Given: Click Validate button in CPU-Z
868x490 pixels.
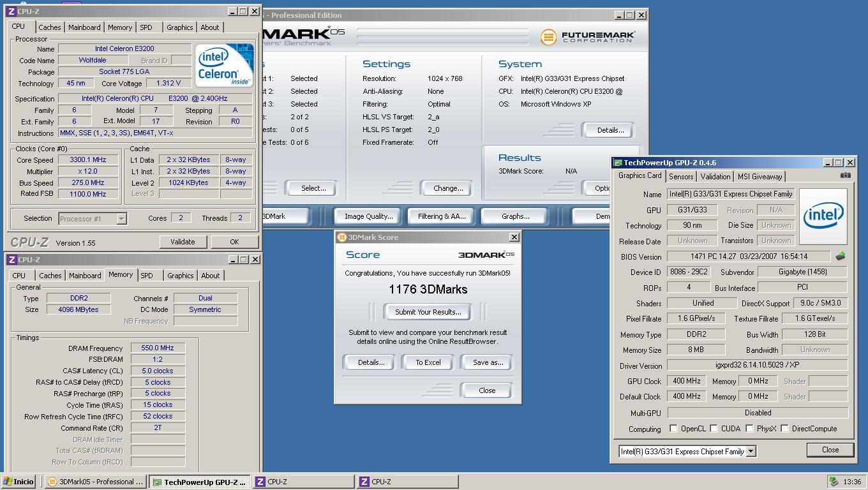Looking at the screenshot, I should click(x=183, y=242).
